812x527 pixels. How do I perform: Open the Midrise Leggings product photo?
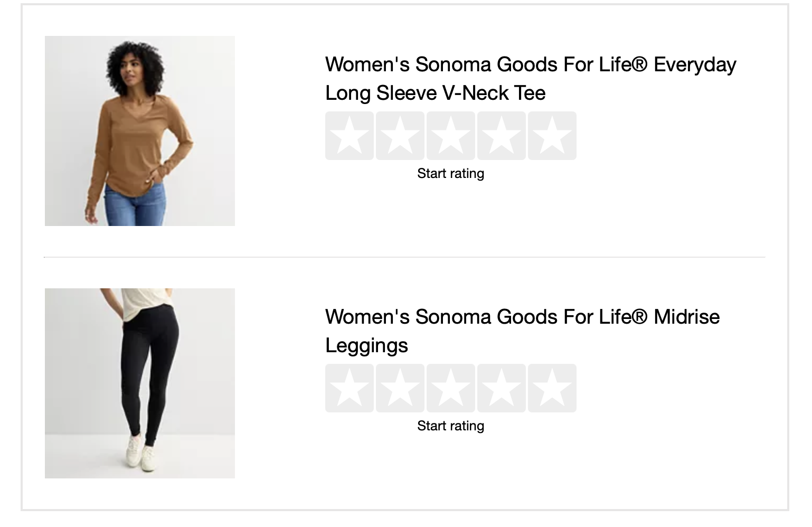(x=140, y=383)
